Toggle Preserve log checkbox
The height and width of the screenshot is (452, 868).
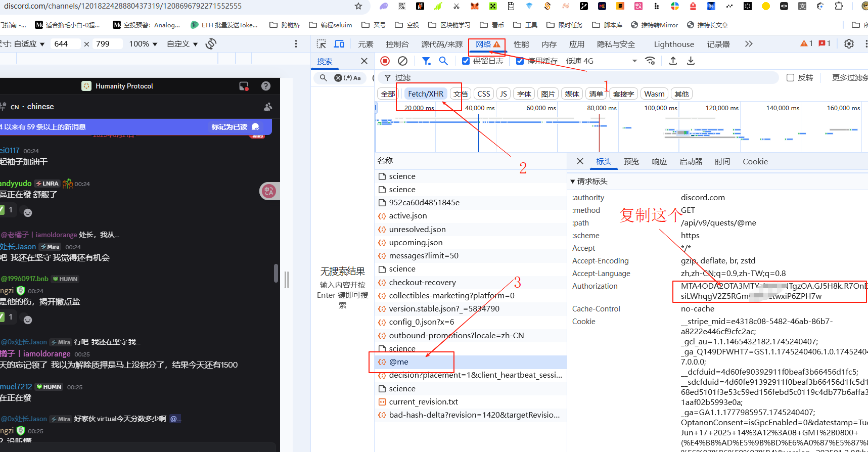(466, 61)
